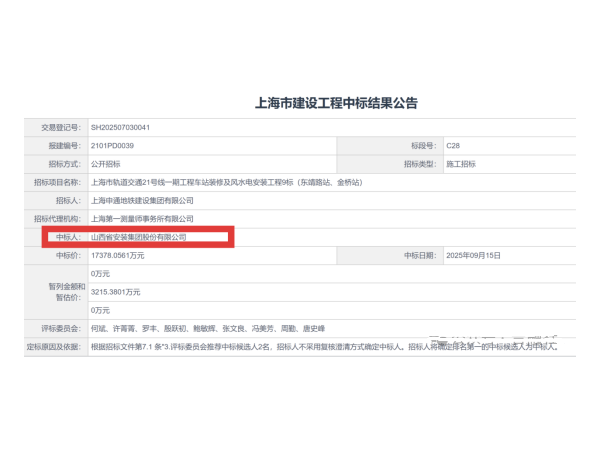This screenshot has width=600, height=450.
Task: Click the 暂列金额和暂估价 label cell
Action: (62, 291)
